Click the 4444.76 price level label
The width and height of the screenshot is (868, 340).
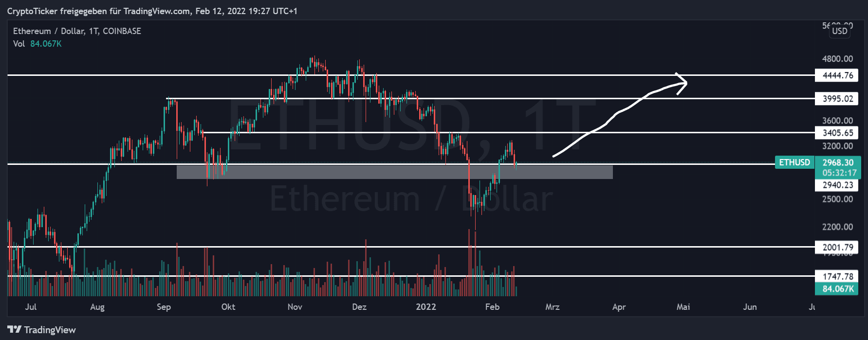pyautogui.click(x=837, y=75)
